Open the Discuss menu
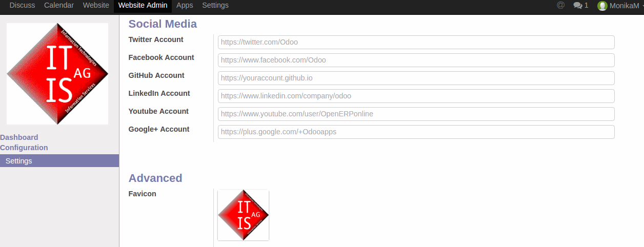Viewport: 644px width, 247px height. pyautogui.click(x=23, y=5)
